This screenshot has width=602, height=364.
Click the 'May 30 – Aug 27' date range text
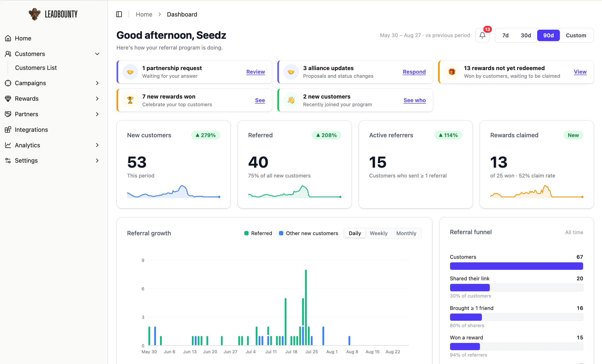point(400,35)
